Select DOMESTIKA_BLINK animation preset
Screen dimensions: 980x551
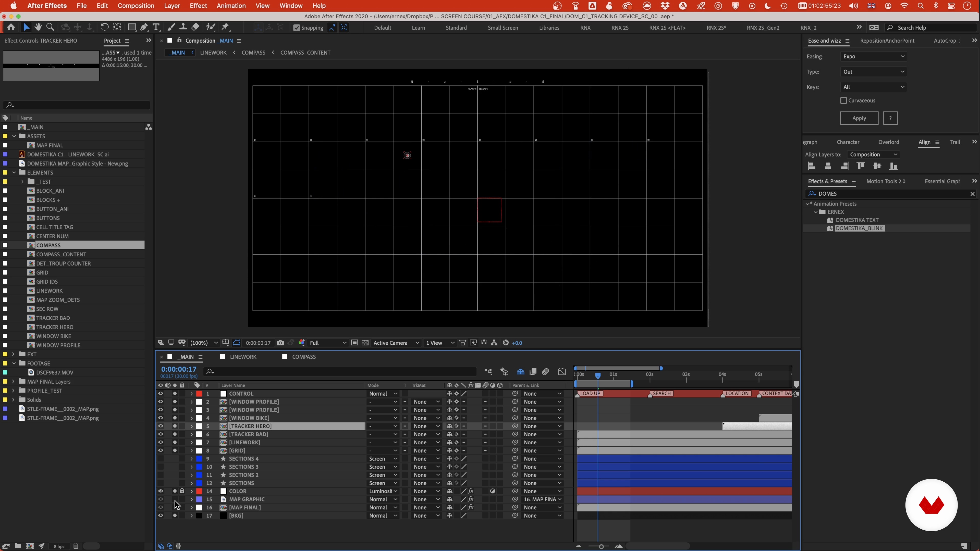point(859,229)
